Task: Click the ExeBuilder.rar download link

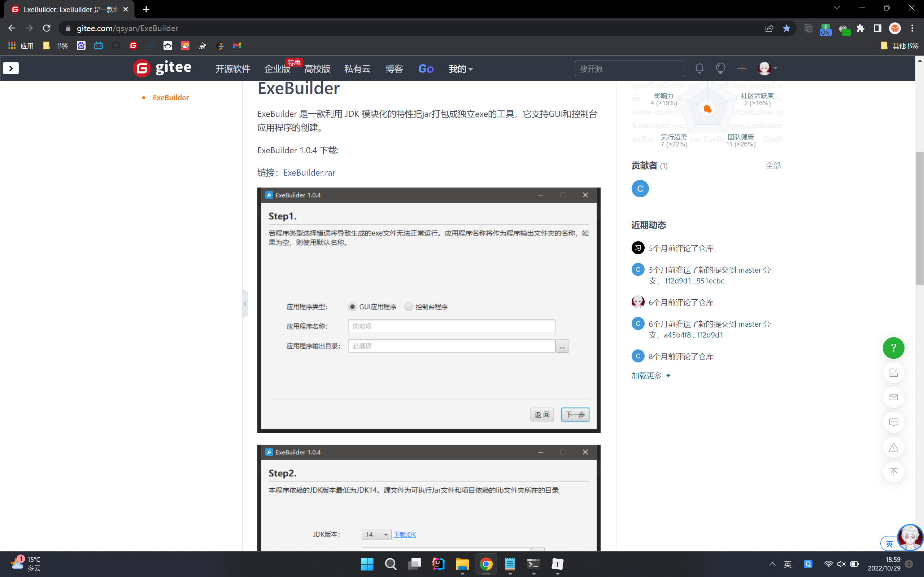Action: [309, 172]
